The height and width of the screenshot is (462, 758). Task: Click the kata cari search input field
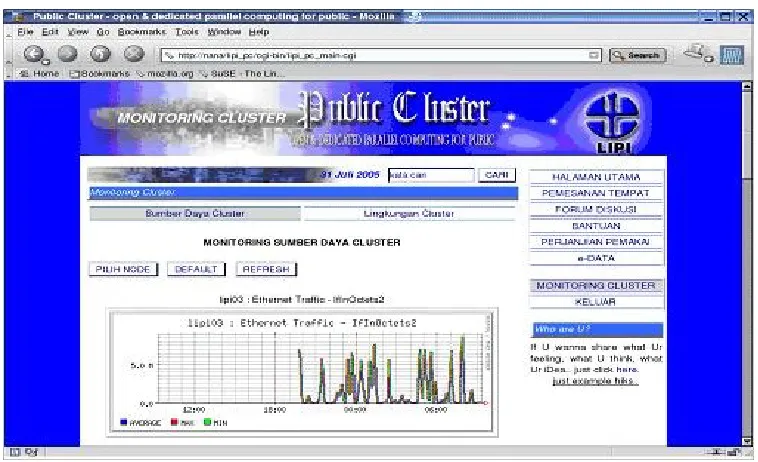click(431, 174)
